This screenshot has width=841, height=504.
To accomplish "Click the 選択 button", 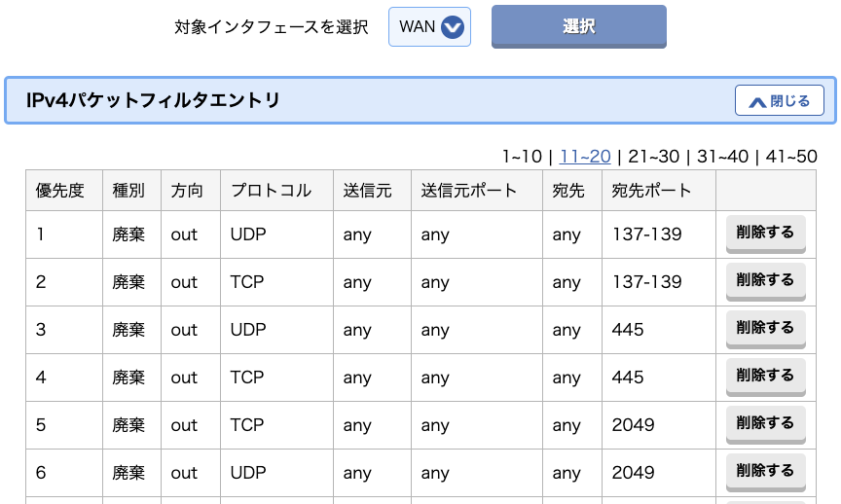I will click(x=578, y=26).
